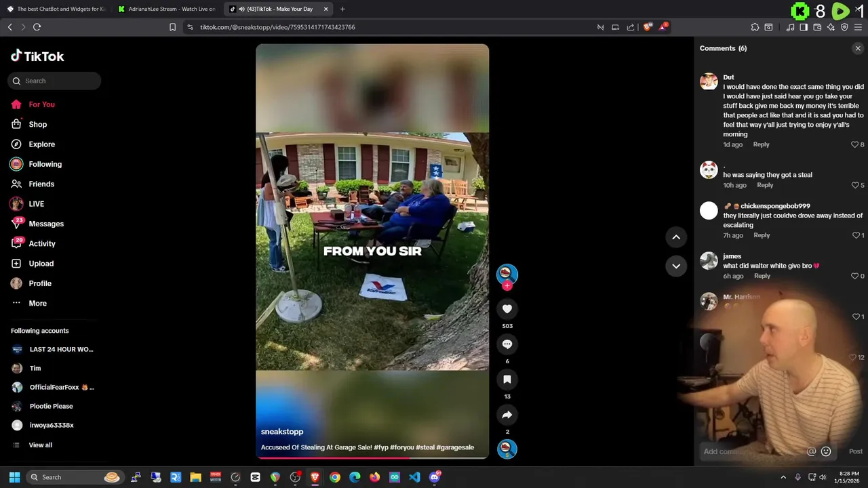The width and height of the screenshot is (868, 488).
Task: Bookmark the video with the save icon
Action: click(507, 380)
